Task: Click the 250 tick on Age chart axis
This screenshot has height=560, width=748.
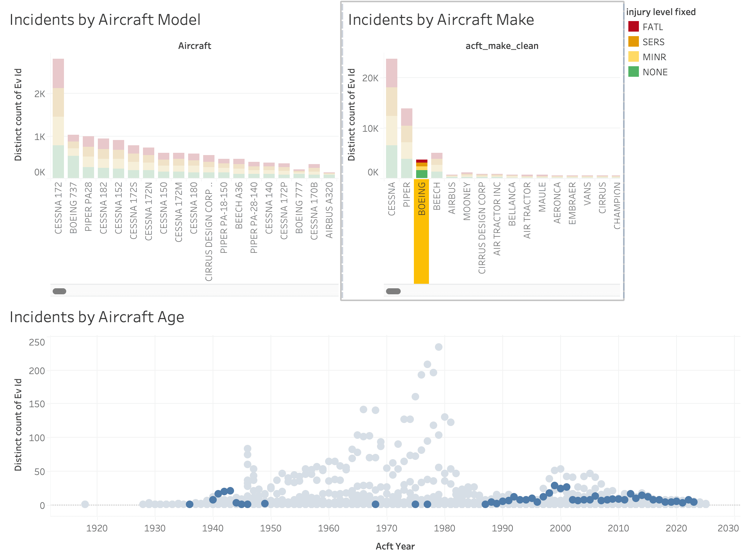Action: coord(37,342)
